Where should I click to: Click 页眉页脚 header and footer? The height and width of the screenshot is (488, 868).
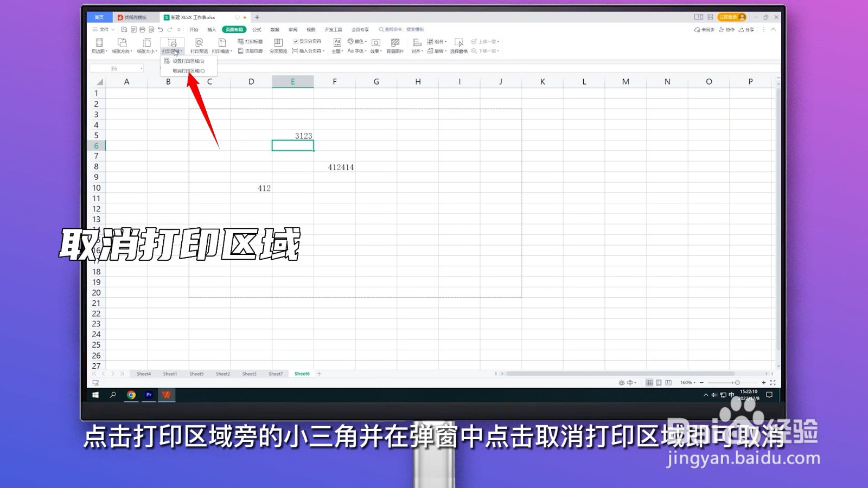click(250, 51)
